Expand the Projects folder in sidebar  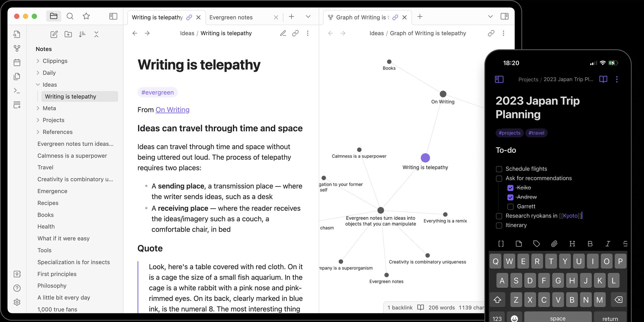pos(38,120)
